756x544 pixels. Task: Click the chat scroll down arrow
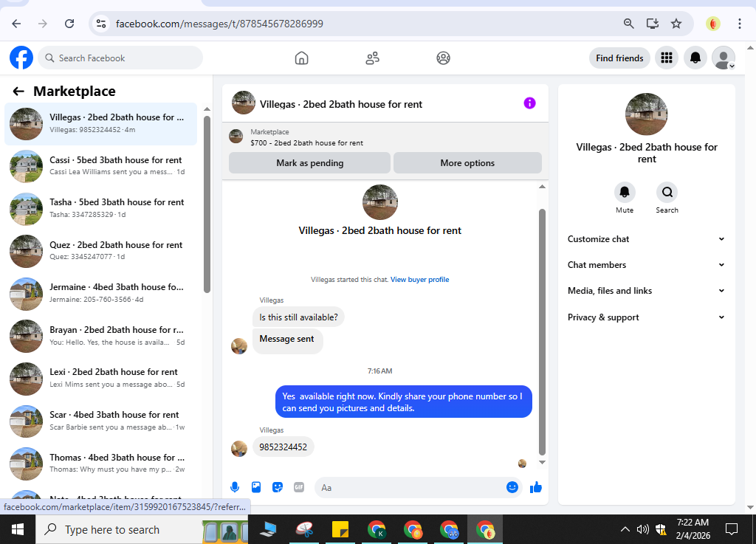tap(542, 463)
